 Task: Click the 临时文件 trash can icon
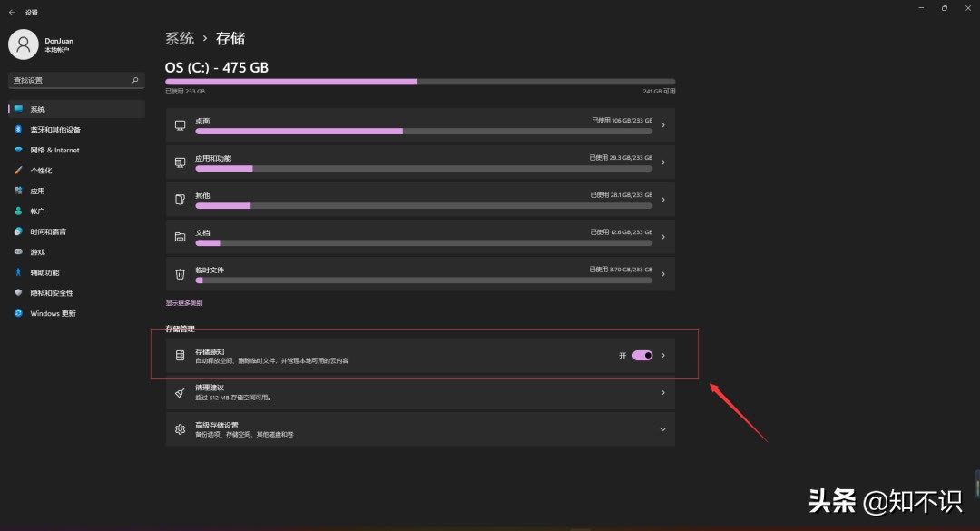coord(180,273)
